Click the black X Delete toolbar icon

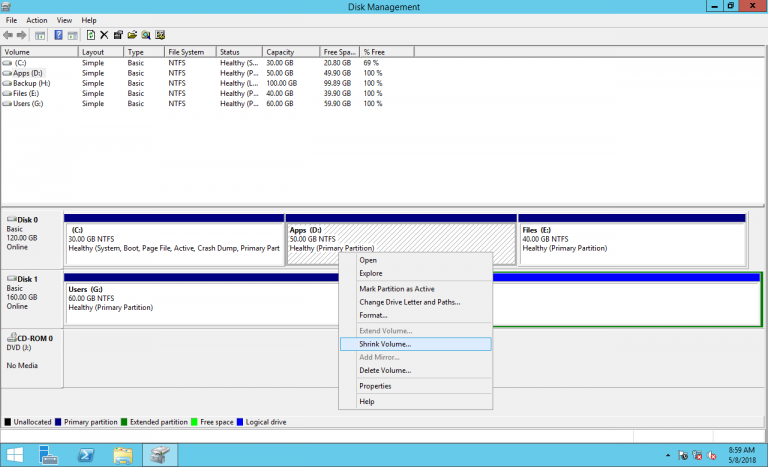click(104, 35)
